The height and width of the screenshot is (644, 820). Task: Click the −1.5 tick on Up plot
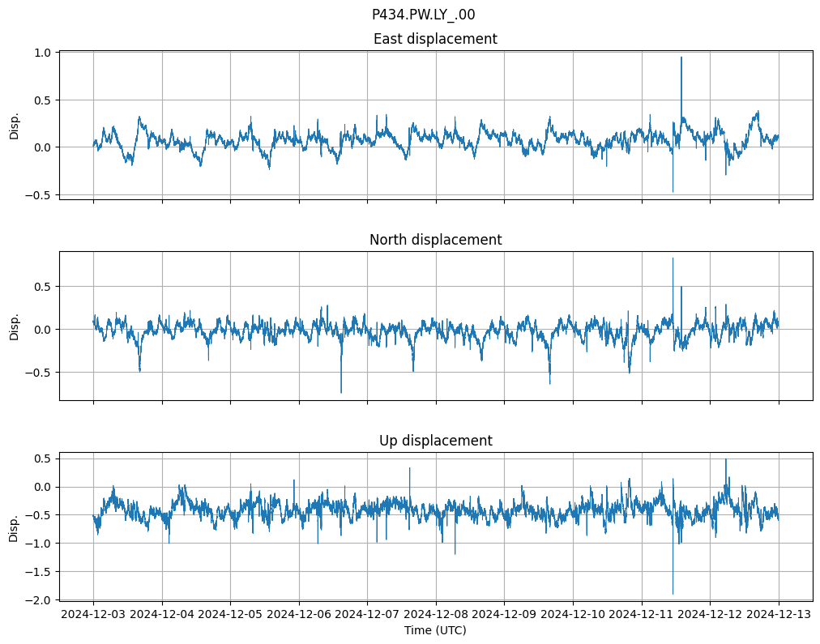38,572
